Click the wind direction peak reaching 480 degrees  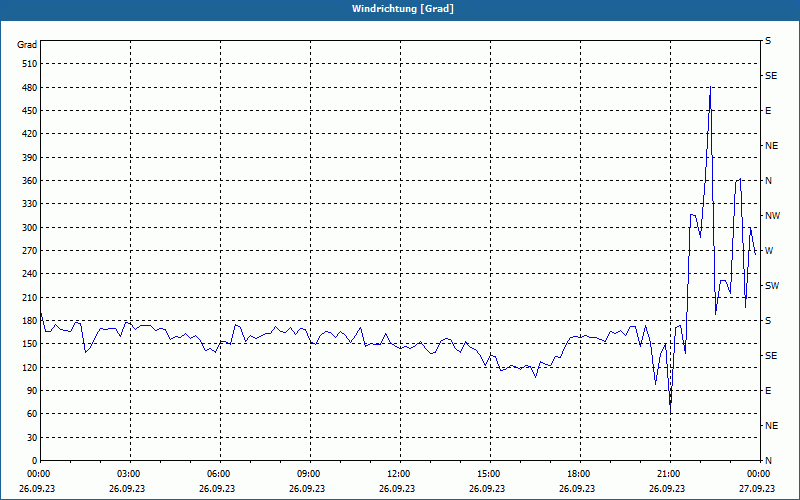click(710, 88)
